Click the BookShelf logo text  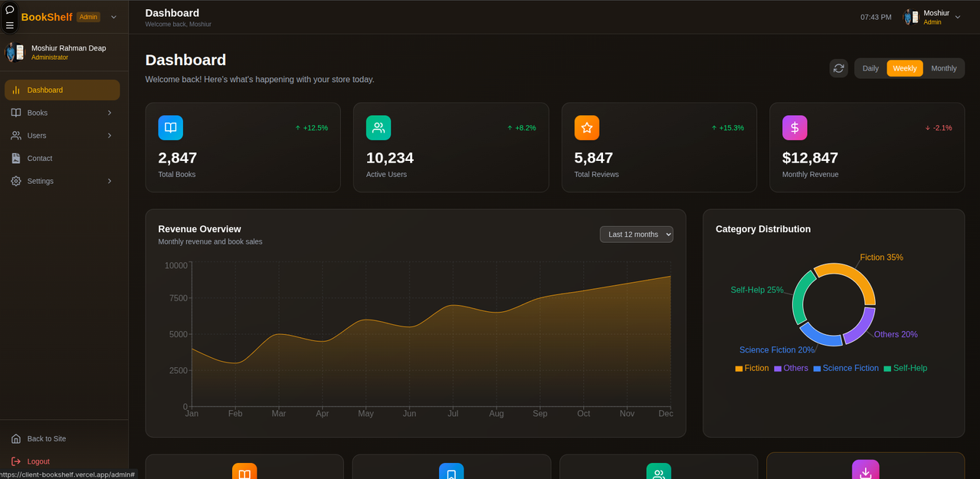point(47,17)
